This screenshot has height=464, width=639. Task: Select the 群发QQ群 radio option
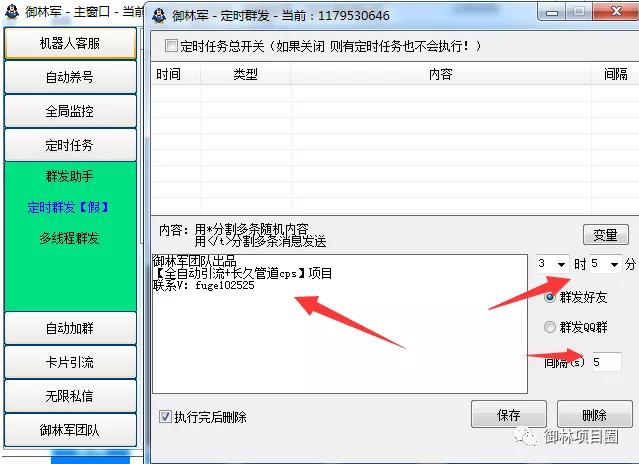point(549,327)
